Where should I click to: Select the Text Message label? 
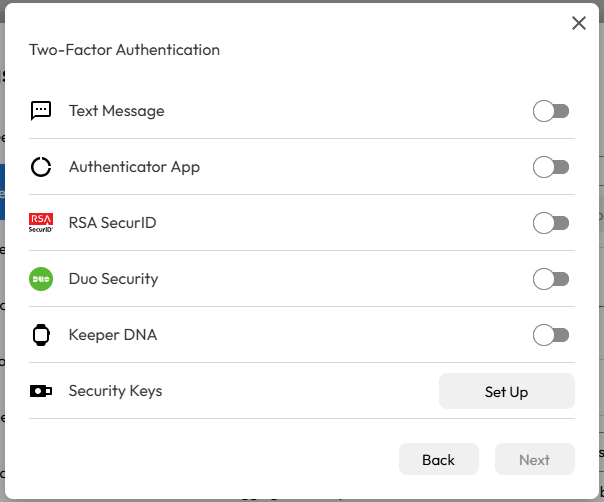pyautogui.click(x=116, y=111)
